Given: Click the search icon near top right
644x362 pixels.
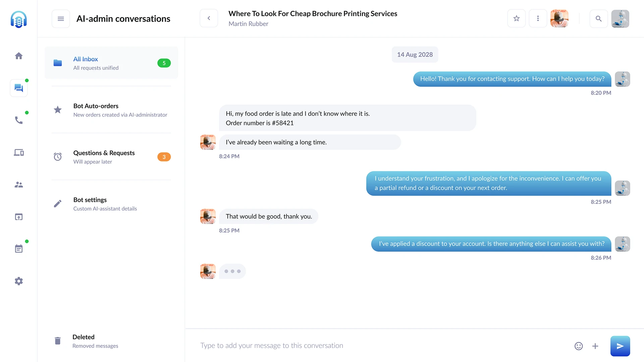Looking at the screenshot, I should click(599, 19).
